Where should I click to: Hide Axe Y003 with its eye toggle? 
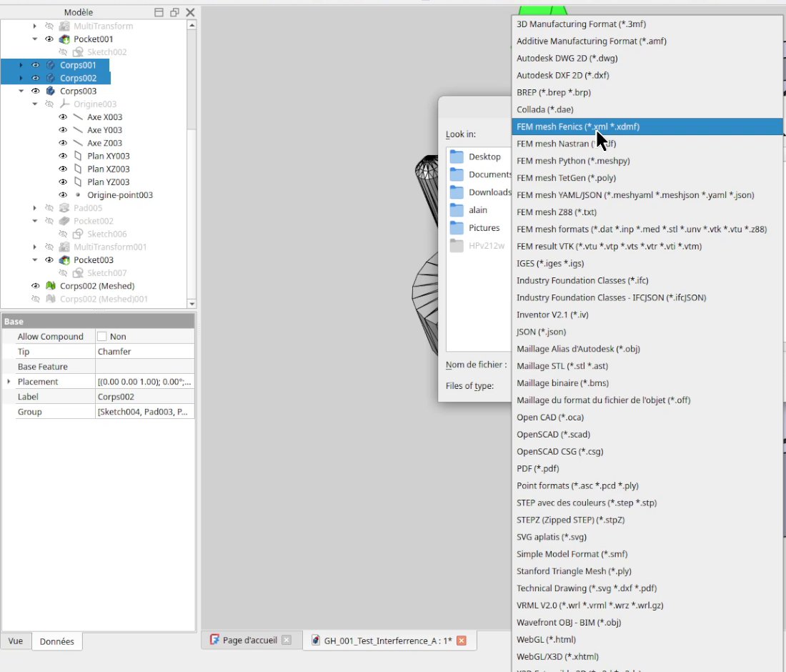[x=63, y=130]
